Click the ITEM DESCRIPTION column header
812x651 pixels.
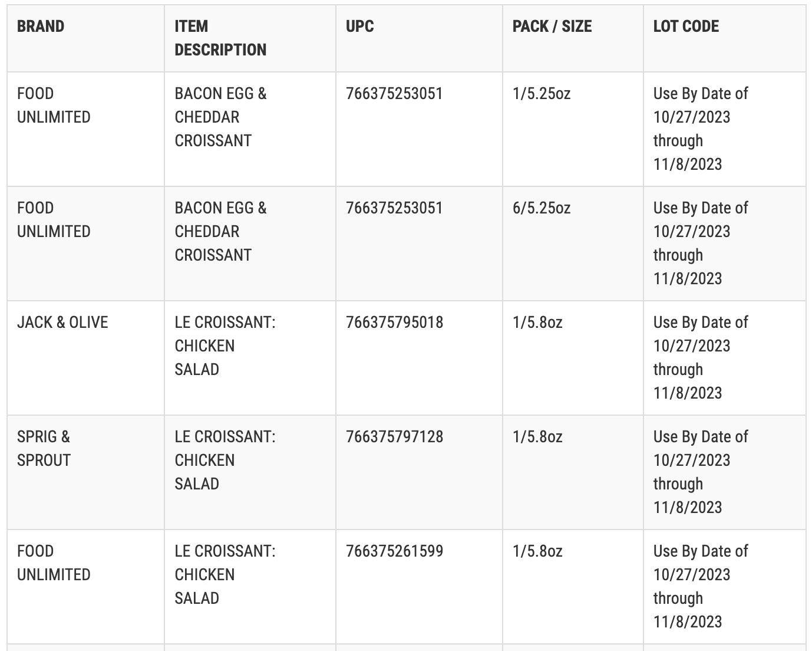[250, 38]
